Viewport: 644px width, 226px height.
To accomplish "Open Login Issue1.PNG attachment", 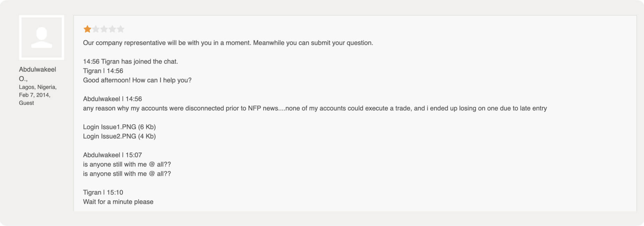I will tap(119, 127).
